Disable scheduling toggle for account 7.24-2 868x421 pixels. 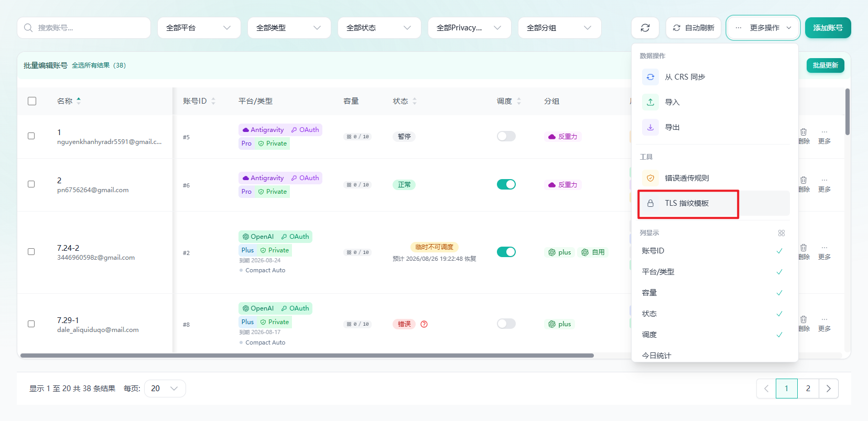[506, 252]
